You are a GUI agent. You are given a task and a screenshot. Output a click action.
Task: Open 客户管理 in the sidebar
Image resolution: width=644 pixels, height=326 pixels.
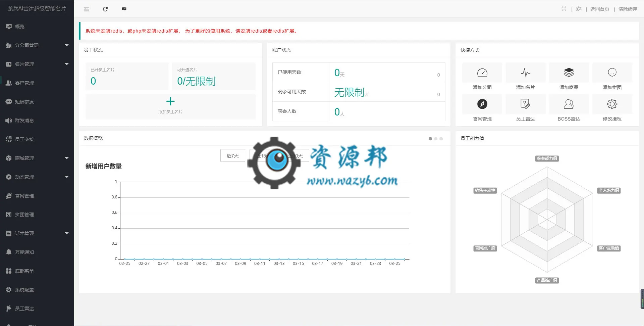(37, 83)
